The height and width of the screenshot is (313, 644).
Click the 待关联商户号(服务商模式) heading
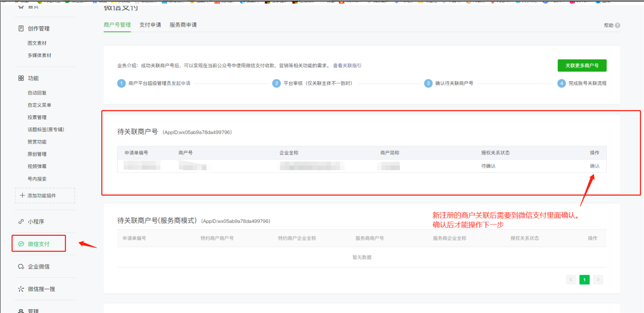pyautogui.click(x=157, y=220)
